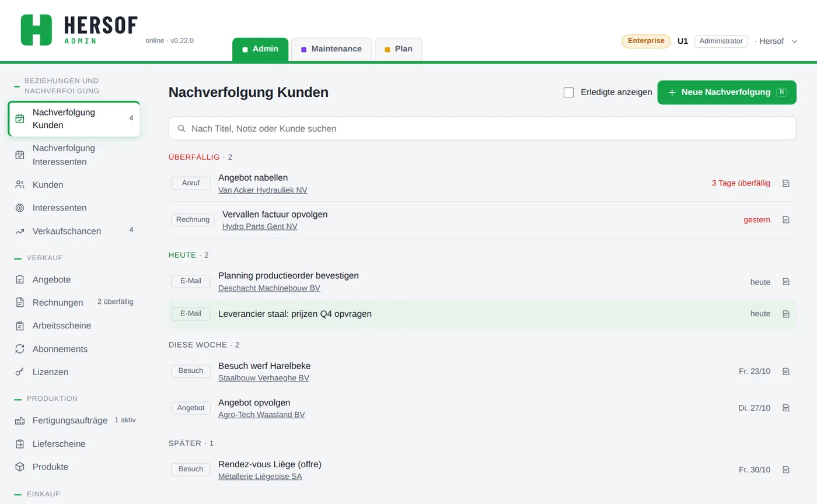Switch to the Maintenance tab
The height and width of the screenshot is (504, 817).
click(331, 49)
